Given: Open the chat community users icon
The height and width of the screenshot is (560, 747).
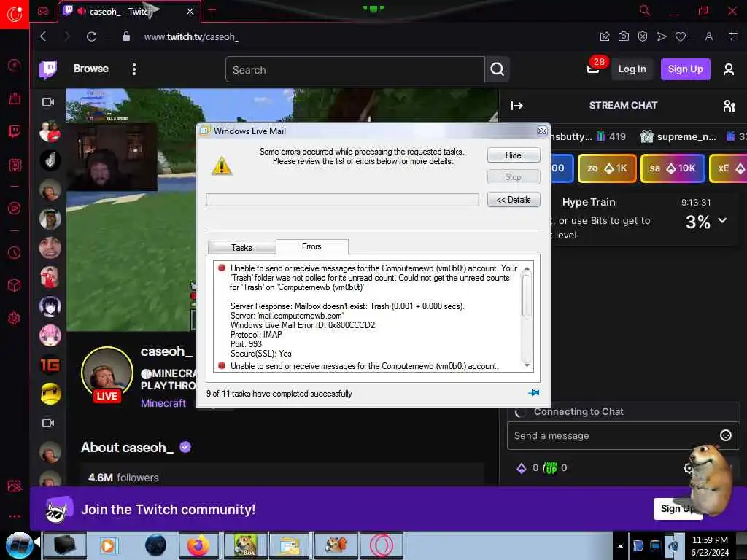Looking at the screenshot, I should [729, 106].
